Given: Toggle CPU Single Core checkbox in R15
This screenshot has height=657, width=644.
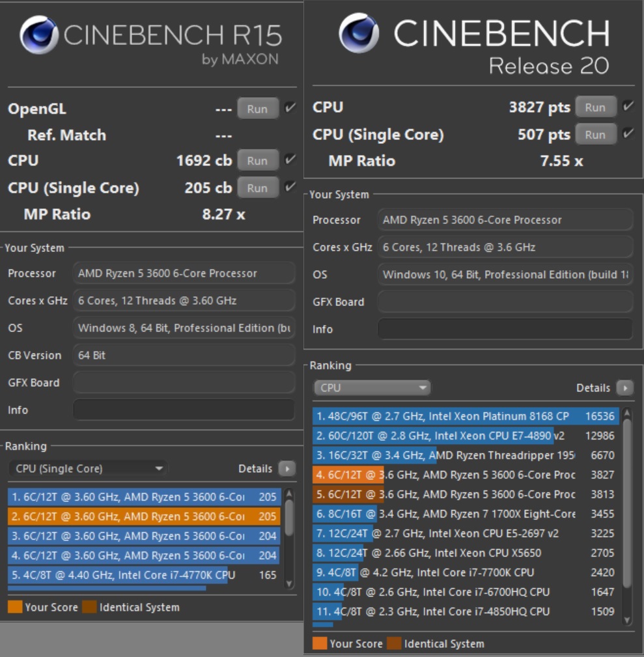Looking at the screenshot, I should 290,186.
